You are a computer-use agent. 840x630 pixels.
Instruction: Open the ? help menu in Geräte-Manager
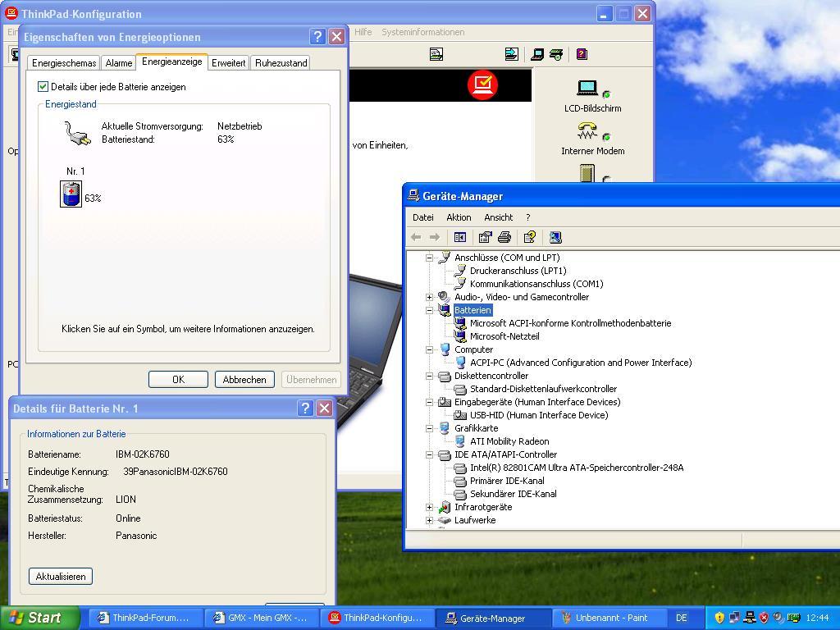[x=527, y=217]
